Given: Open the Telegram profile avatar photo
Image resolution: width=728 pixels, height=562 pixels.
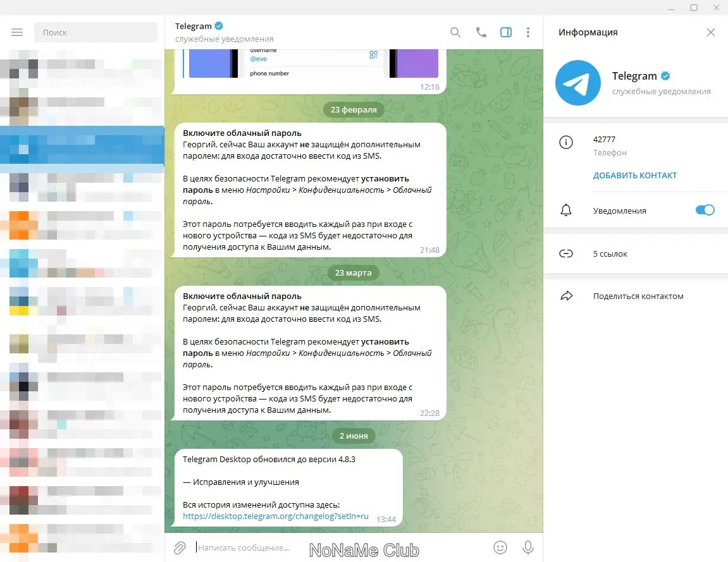Looking at the screenshot, I should click(577, 83).
